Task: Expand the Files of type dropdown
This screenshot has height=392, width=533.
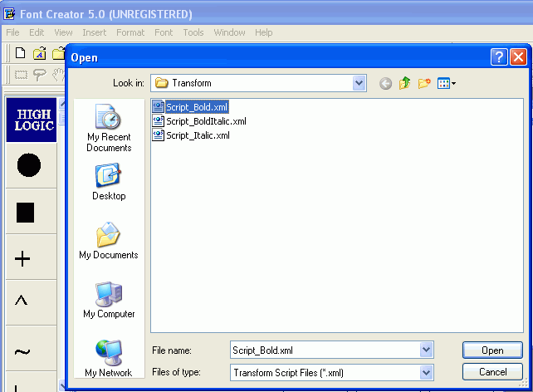Action: tap(427, 372)
